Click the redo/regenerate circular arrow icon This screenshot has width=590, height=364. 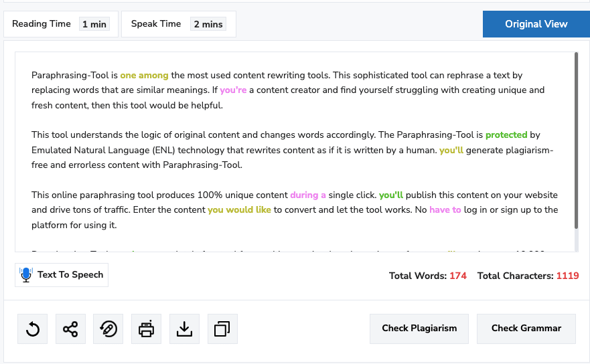(32, 329)
